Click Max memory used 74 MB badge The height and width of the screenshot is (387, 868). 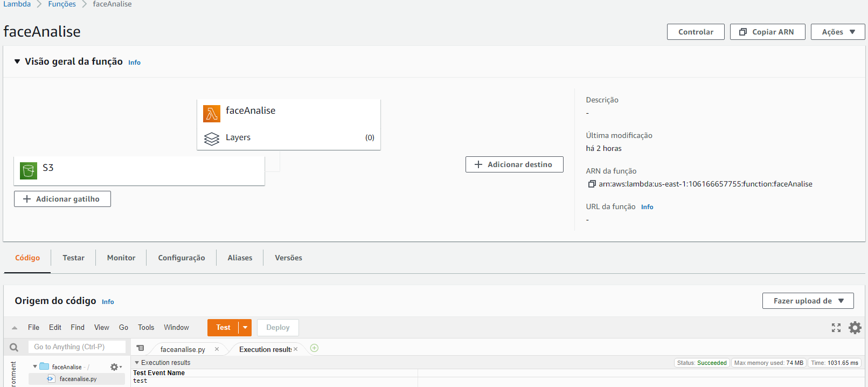click(768, 363)
